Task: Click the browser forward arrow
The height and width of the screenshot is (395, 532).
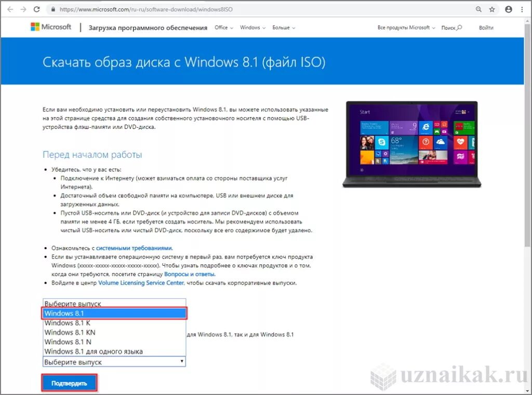Action: 23,9
